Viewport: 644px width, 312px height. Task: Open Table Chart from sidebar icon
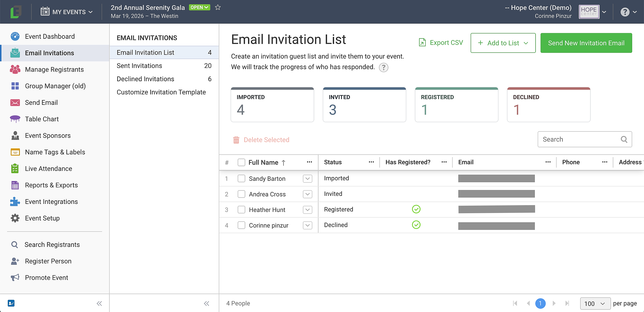pyautogui.click(x=15, y=119)
